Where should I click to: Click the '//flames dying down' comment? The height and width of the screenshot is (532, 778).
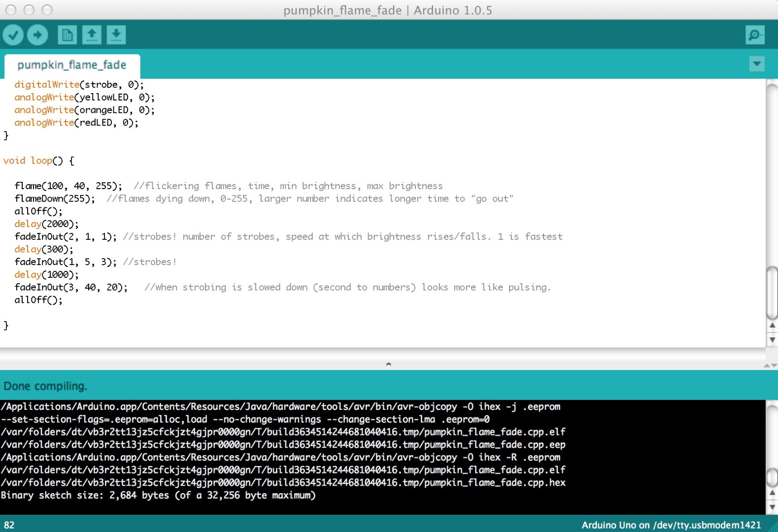click(x=310, y=199)
